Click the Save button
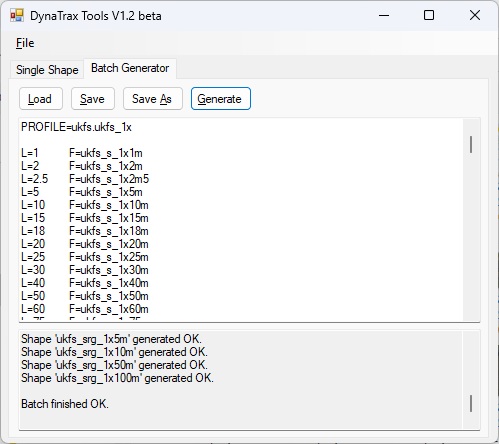The image size is (499, 444). click(x=93, y=99)
